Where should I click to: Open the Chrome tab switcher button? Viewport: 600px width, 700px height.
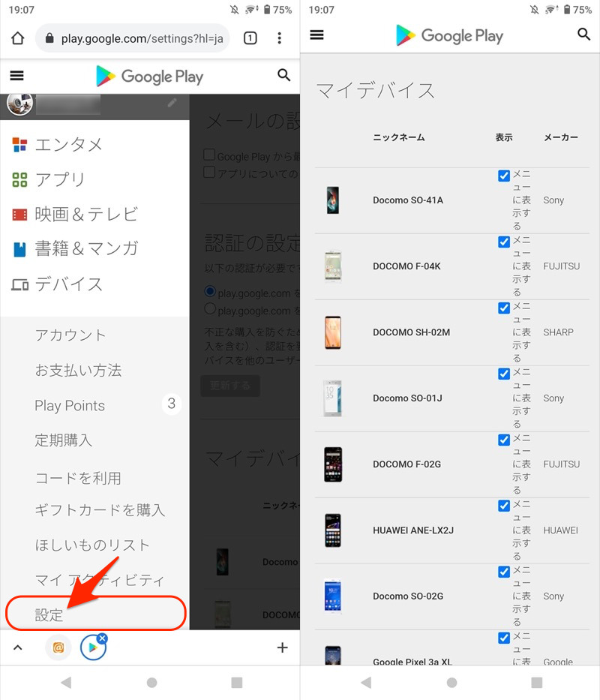pyautogui.click(x=250, y=38)
